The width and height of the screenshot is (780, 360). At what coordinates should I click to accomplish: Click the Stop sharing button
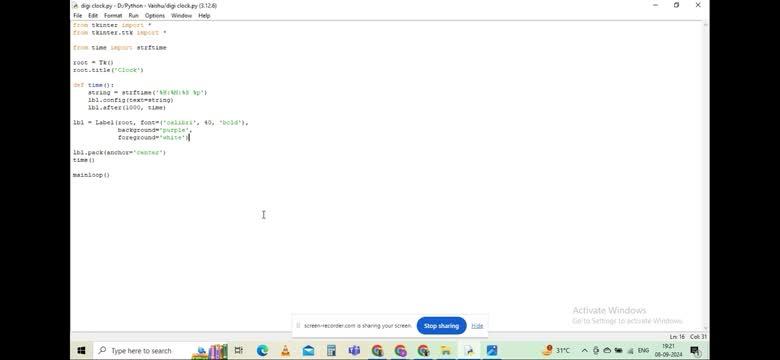click(441, 326)
